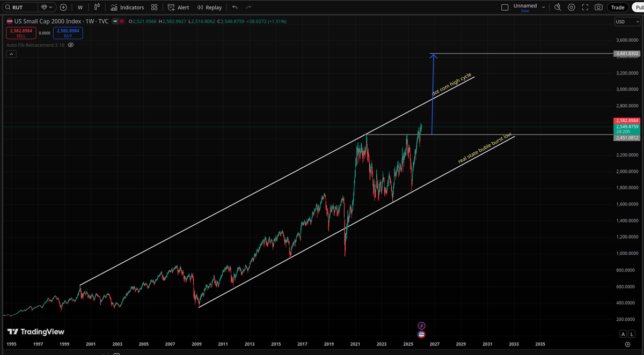
Task: Open the candlestick chart type selector
Action: click(x=97, y=8)
